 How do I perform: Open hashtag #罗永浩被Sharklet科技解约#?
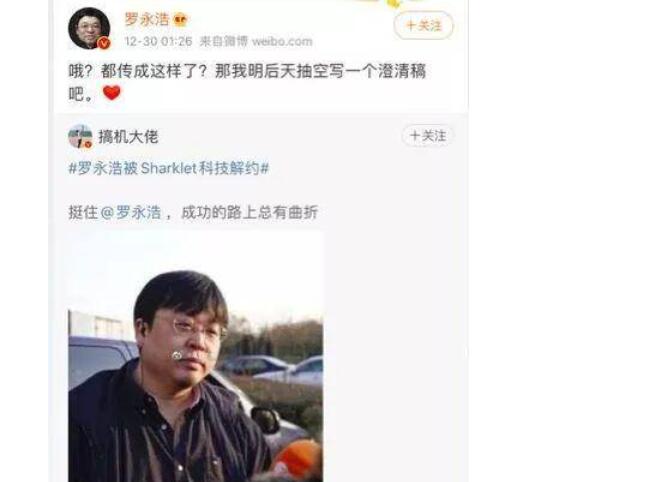(169, 168)
